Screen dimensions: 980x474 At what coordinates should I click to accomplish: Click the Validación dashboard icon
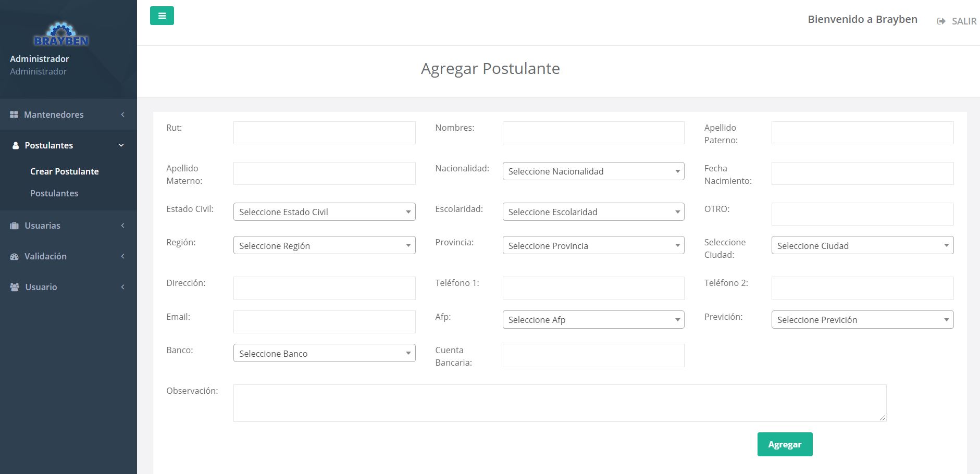(15, 256)
